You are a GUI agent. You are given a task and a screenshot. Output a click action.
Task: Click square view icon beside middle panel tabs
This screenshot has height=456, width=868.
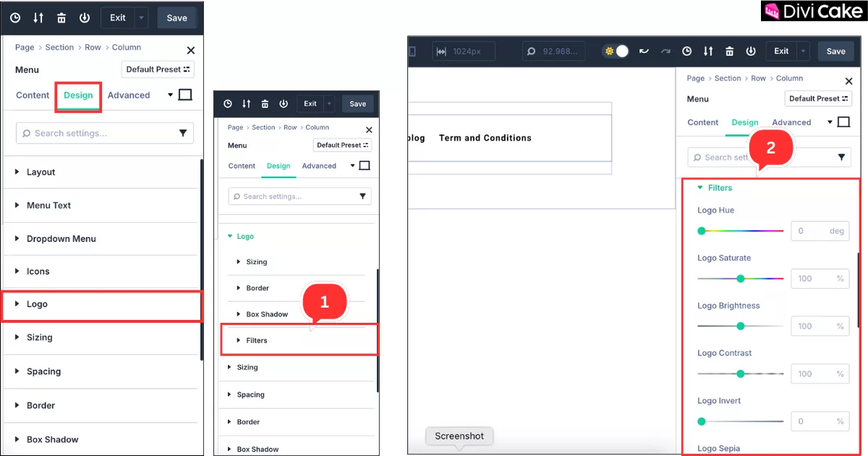coord(365,166)
